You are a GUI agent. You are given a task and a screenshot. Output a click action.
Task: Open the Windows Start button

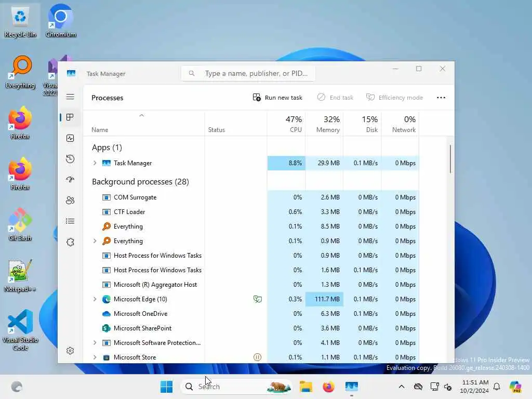pos(166,387)
